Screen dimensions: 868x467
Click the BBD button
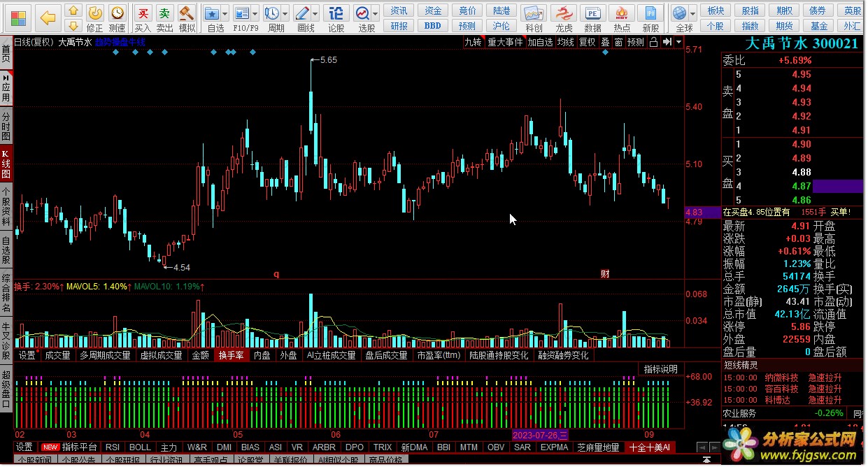[433, 26]
